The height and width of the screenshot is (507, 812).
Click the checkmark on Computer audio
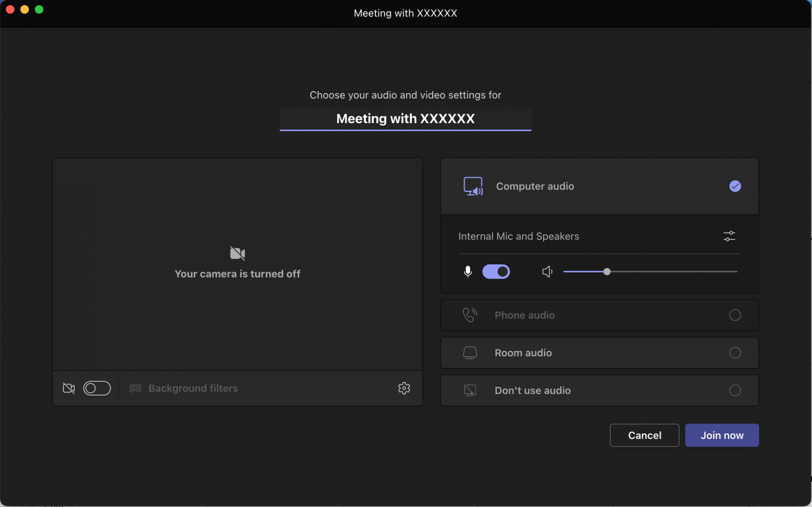(735, 186)
